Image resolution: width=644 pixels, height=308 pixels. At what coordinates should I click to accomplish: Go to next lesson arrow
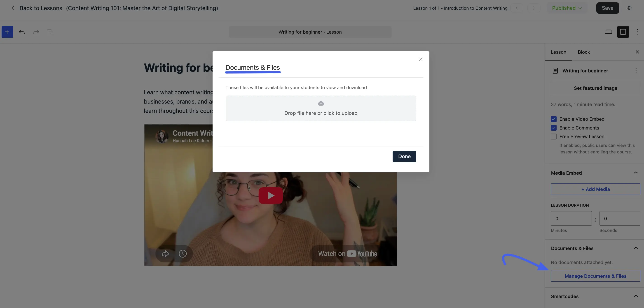click(x=534, y=8)
